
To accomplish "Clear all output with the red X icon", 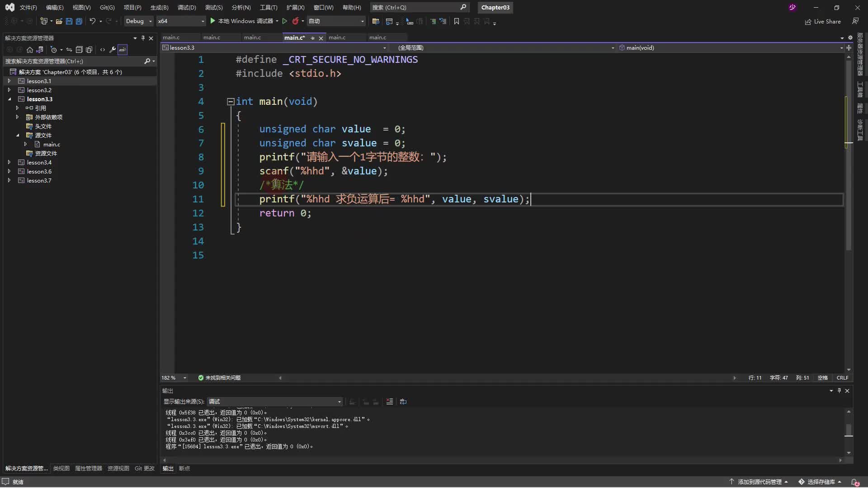I will coord(390,401).
